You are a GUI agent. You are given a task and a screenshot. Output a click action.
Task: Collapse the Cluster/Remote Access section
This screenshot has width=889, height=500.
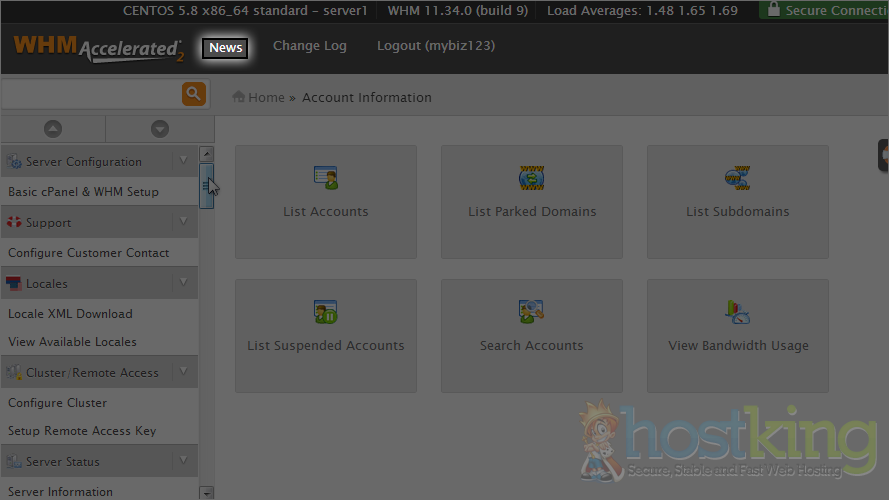point(183,372)
